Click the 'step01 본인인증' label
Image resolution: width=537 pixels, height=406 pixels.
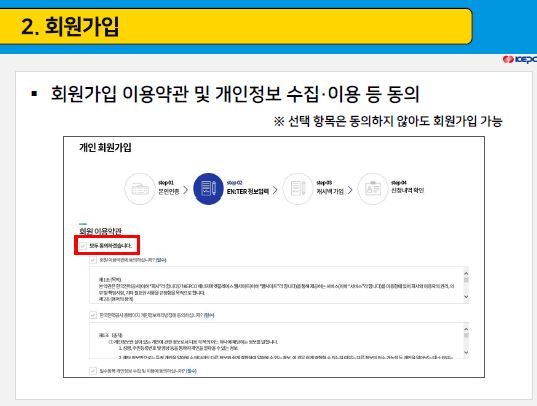pos(168,187)
